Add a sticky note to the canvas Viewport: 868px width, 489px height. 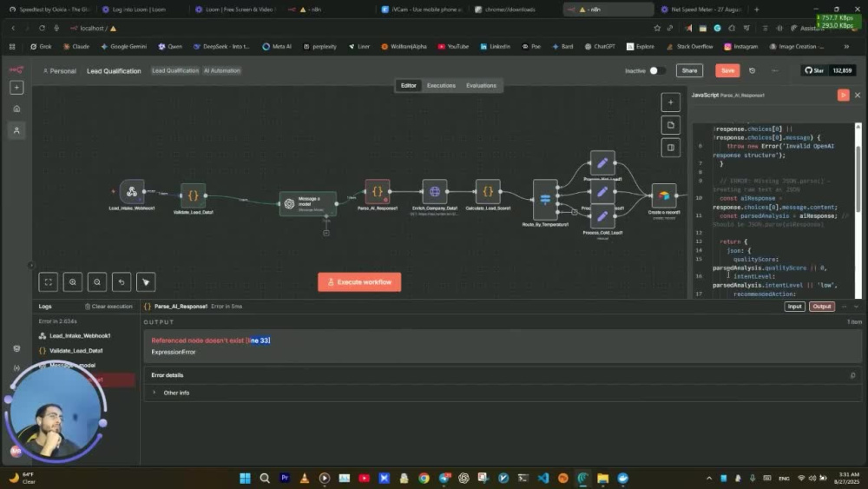coord(670,125)
